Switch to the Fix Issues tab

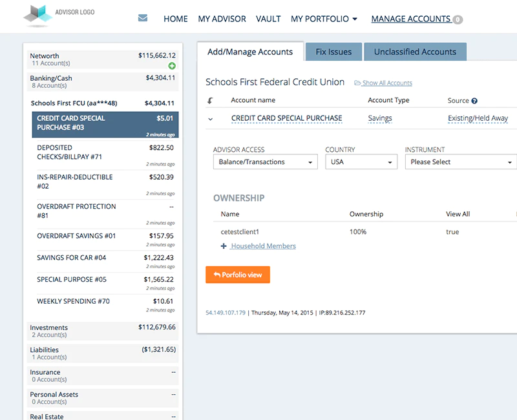333,52
